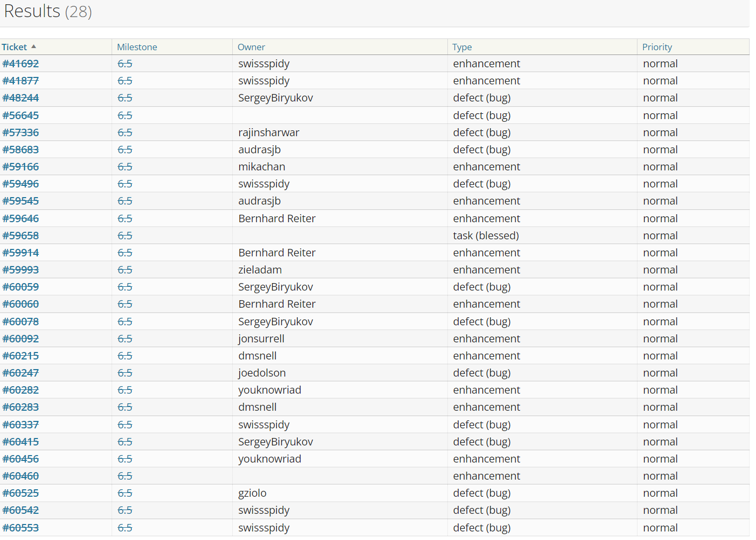Open ticket #60092 owned by jonsurrell
Screen dimensions: 756x540
[x=20, y=338]
